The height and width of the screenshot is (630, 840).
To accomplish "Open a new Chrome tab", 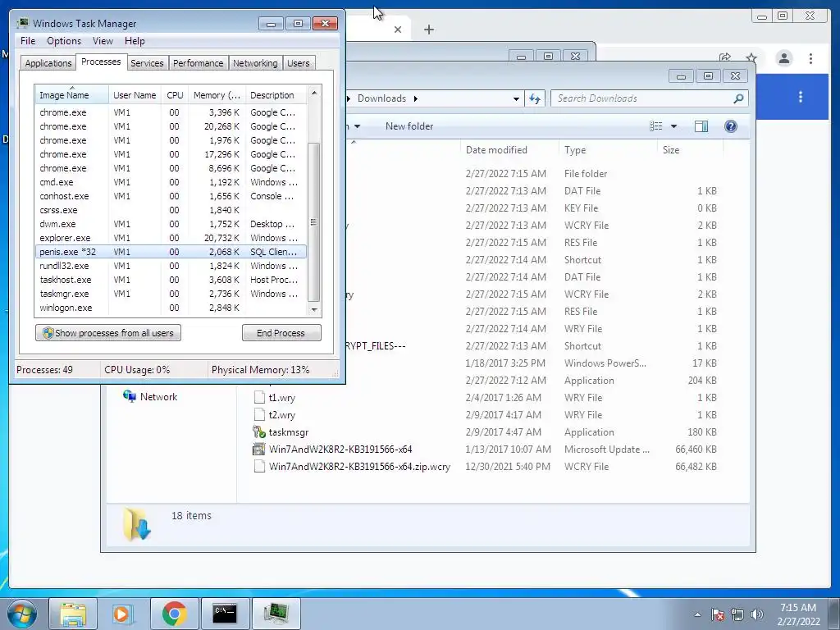I will (428, 30).
